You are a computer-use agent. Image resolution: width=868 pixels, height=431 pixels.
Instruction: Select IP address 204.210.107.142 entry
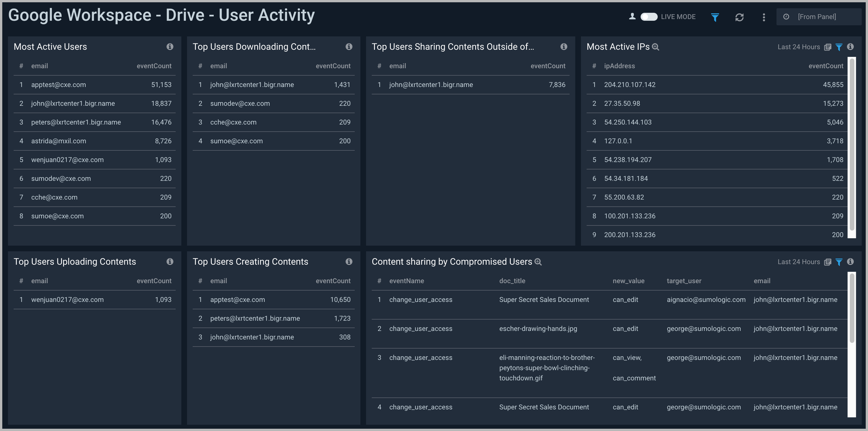(x=630, y=85)
